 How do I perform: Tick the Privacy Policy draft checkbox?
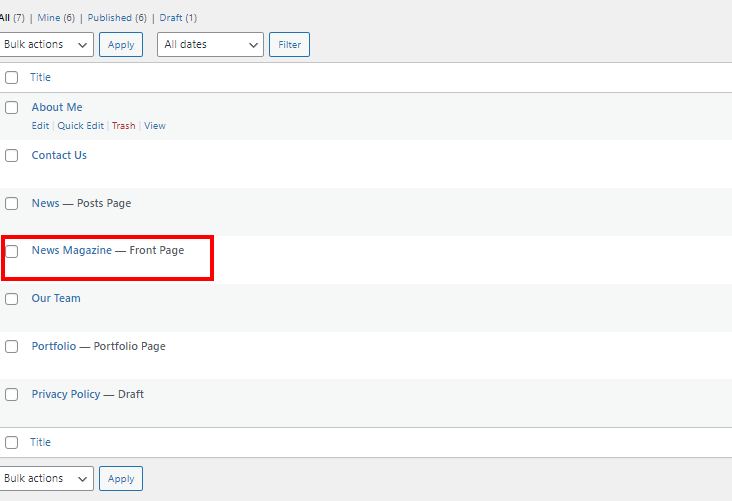click(11, 395)
